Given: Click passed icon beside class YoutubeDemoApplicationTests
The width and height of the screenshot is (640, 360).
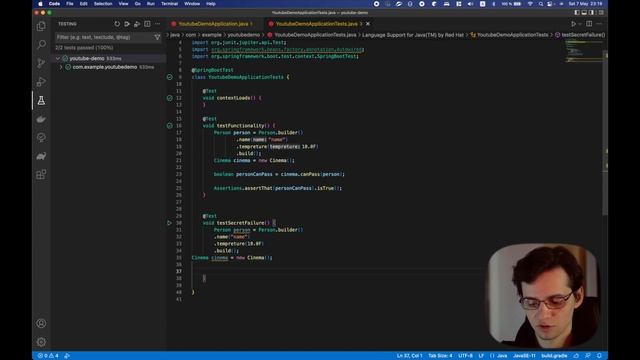Looking at the screenshot, I should click(x=169, y=77).
